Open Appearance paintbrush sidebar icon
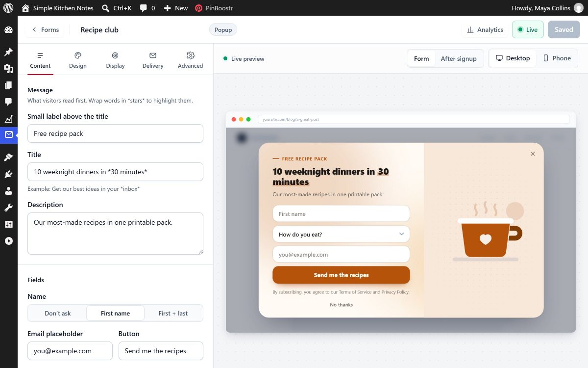 tap(8, 158)
